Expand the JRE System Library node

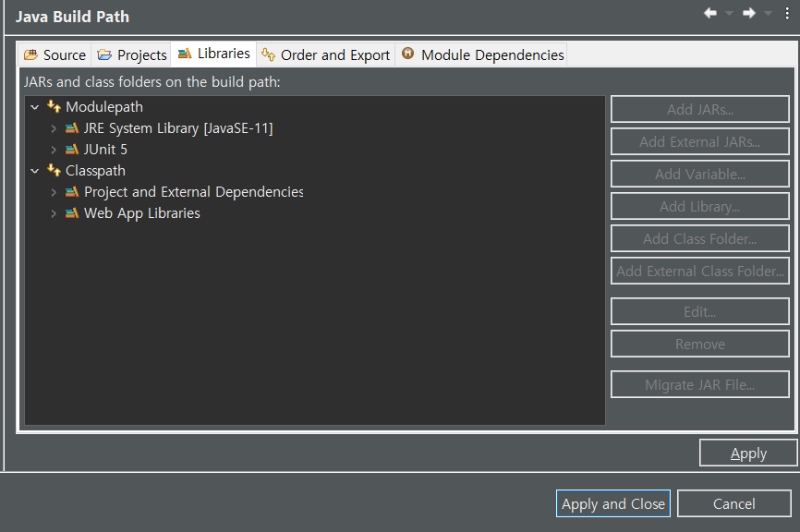[54, 127]
